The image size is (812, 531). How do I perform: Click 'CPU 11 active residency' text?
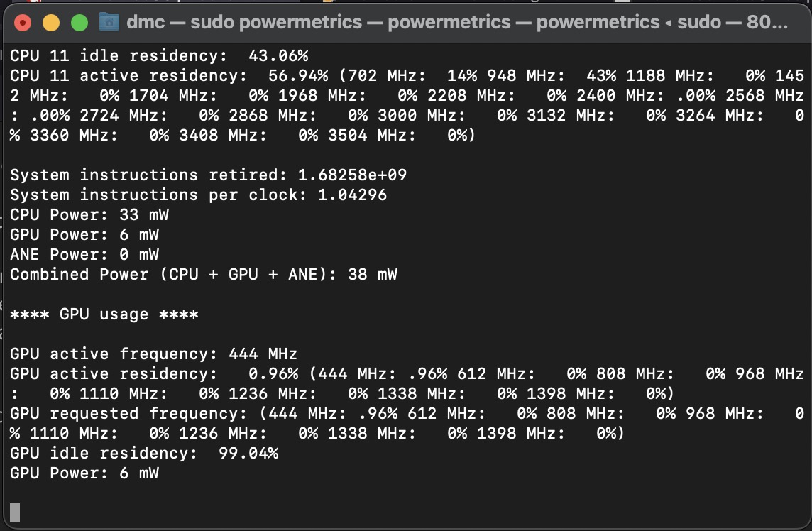tap(128, 75)
